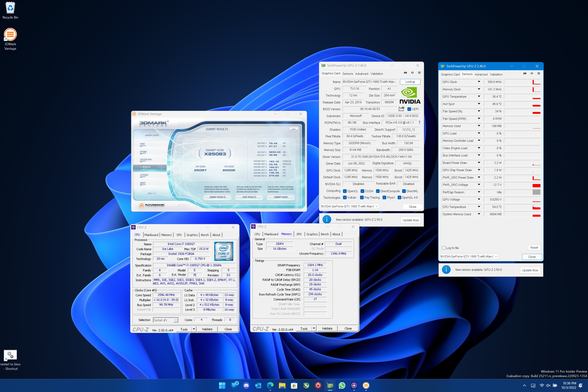Click the NVIDIA logo in GPU-Z

point(410,95)
